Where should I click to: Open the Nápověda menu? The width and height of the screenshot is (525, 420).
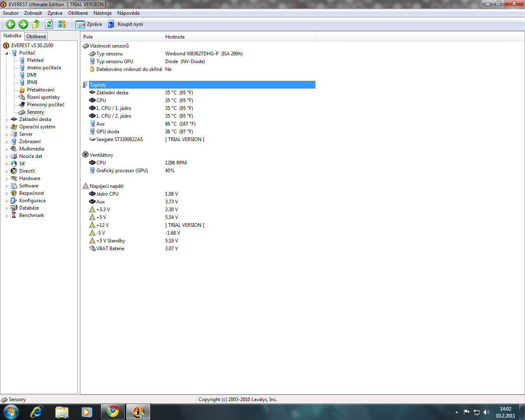coord(128,13)
